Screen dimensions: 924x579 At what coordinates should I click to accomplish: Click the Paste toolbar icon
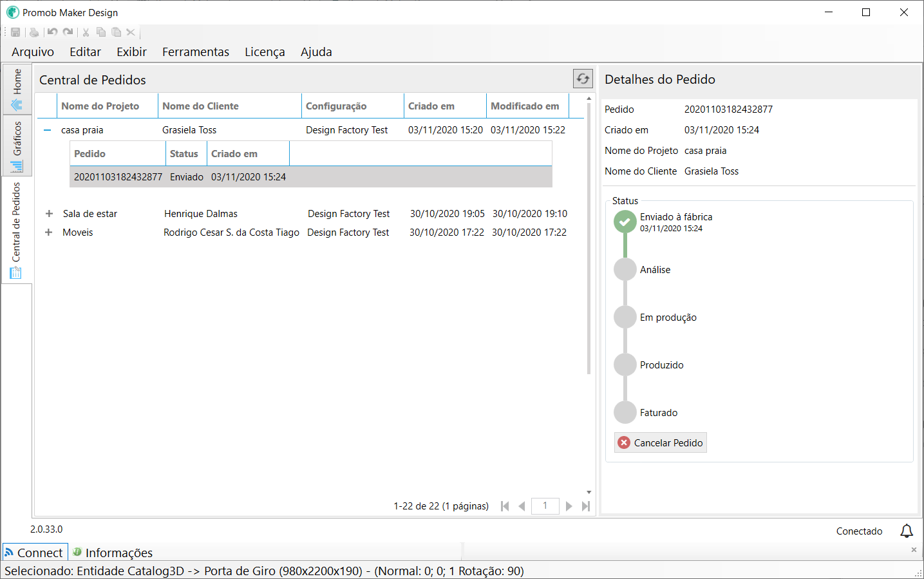click(116, 32)
